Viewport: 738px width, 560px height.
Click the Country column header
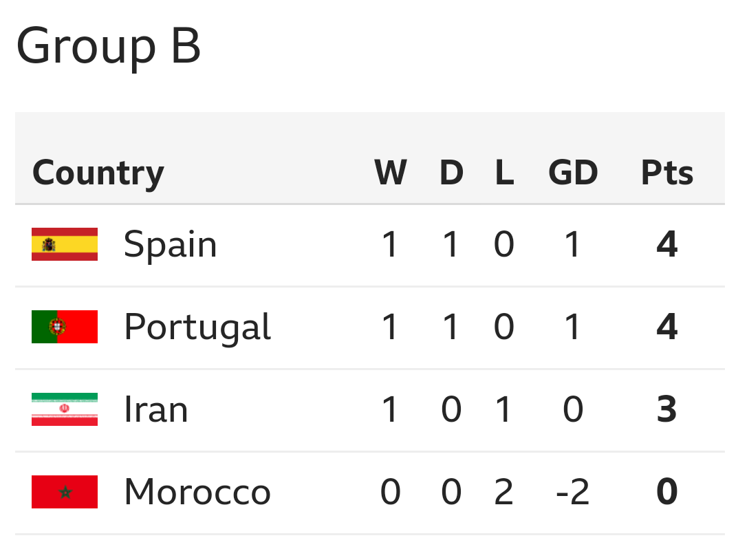(x=98, y=172)
